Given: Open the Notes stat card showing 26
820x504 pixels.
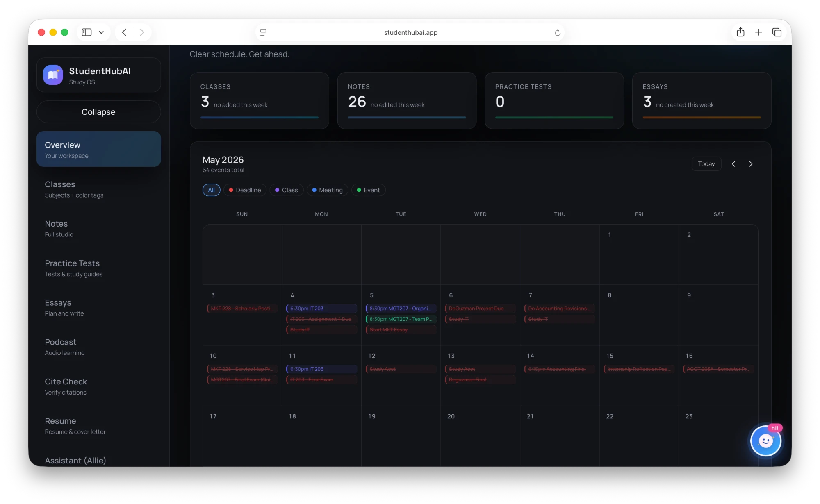Looking at the screenshot, I should pos(407,101).
